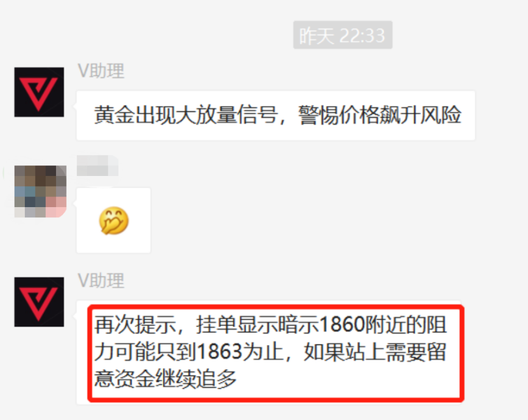Select the blurred username above the emoji message

tap(97, 165)
